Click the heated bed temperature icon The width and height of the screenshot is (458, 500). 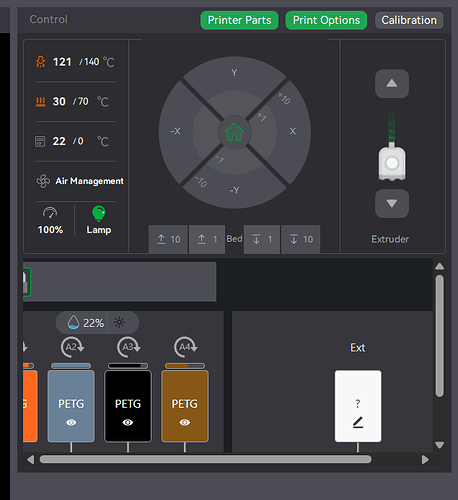click(x=41, y=101)
